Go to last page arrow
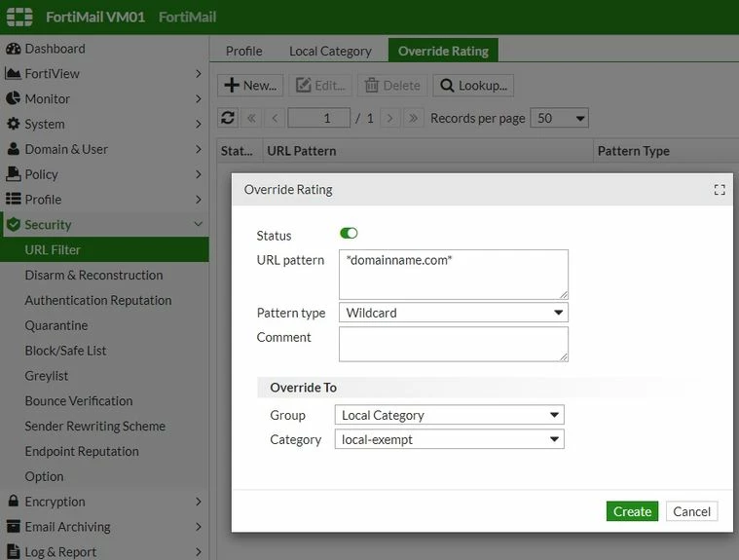 pos(413,118)
